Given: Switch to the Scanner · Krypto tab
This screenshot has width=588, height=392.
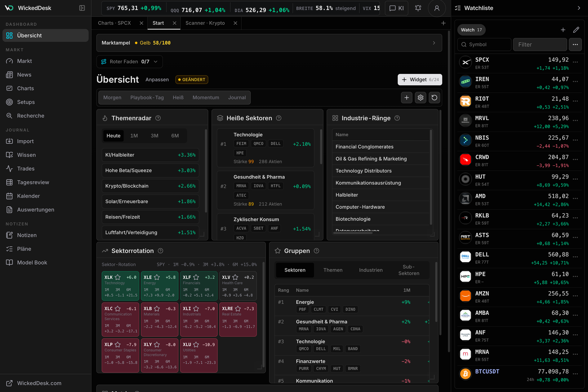Looking at the screenshot, I should (205, 23).
